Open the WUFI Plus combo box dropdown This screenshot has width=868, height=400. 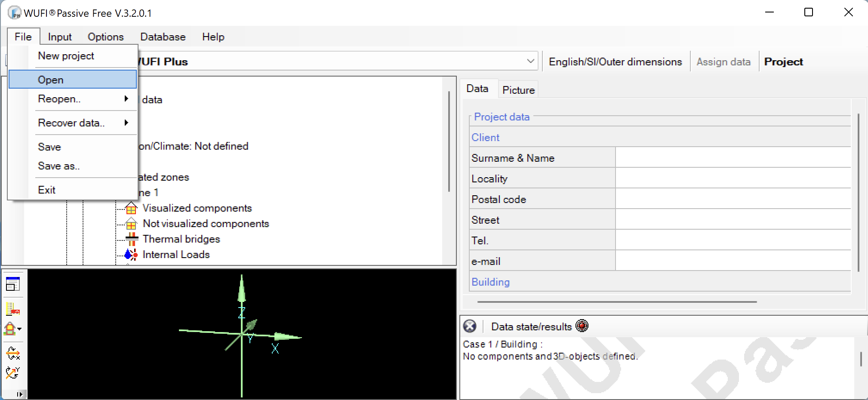(x=530, y=62)
